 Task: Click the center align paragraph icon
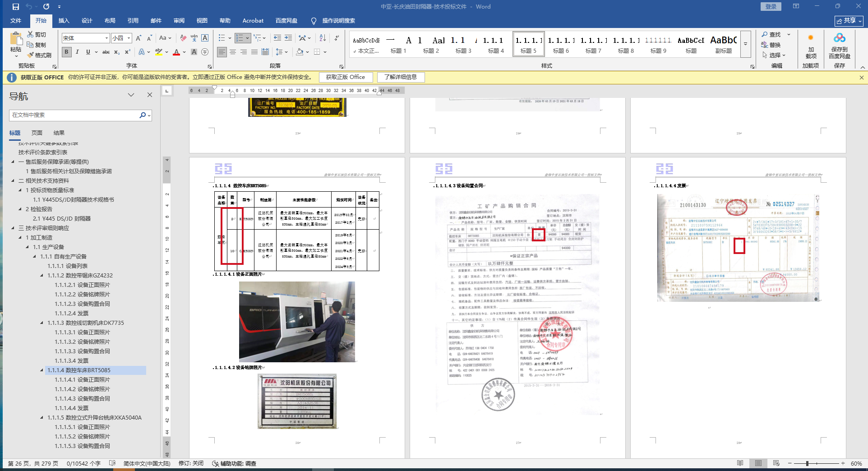point(233,52)
